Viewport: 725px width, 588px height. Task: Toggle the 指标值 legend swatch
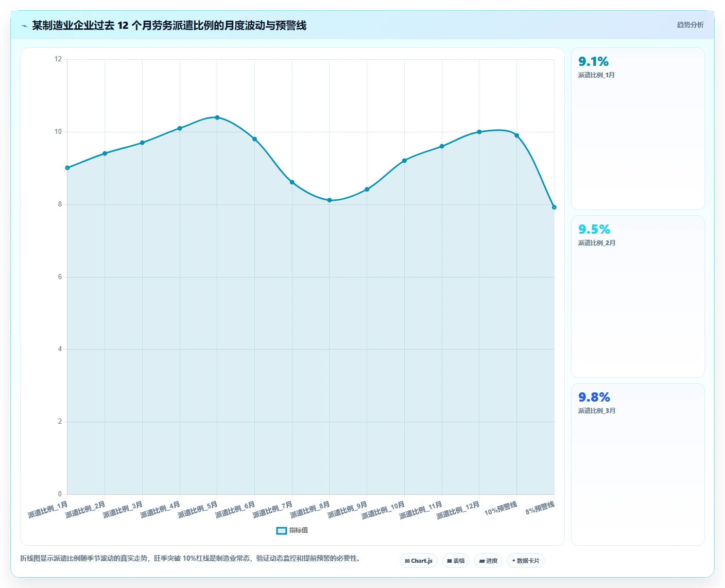pos(282,530)
